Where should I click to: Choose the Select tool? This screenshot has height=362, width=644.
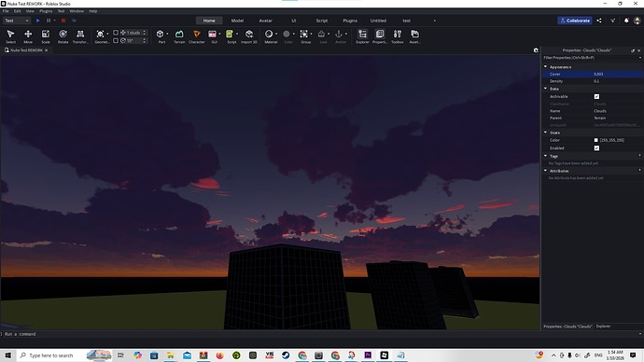pyautogui.click(x=10, y=36)
